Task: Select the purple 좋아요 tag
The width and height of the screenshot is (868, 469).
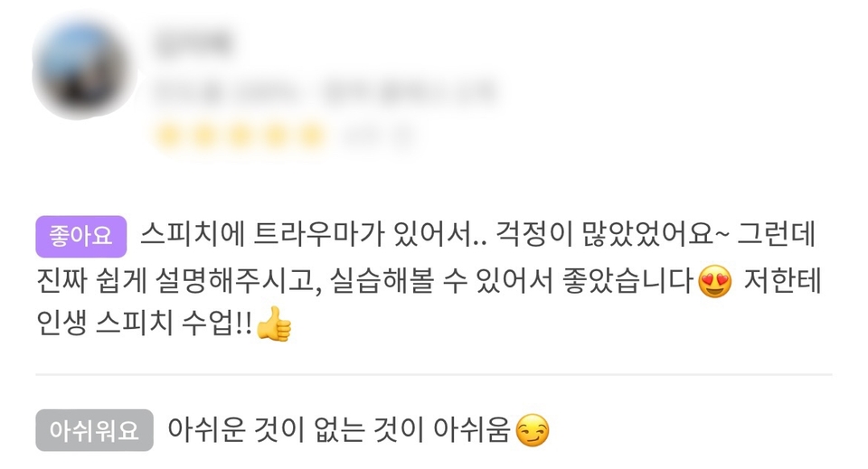Action: [80, 236]
